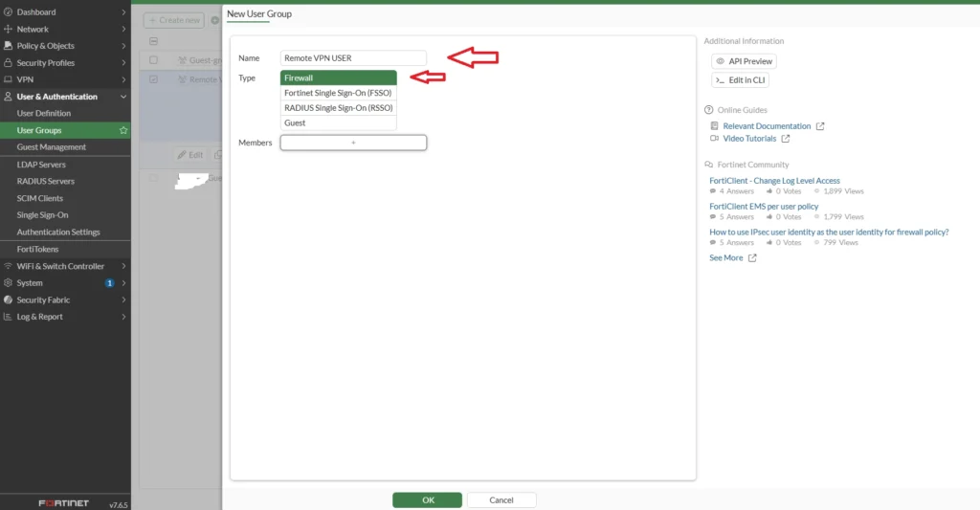Click the external-link icon after Video Tutorials

786,139
